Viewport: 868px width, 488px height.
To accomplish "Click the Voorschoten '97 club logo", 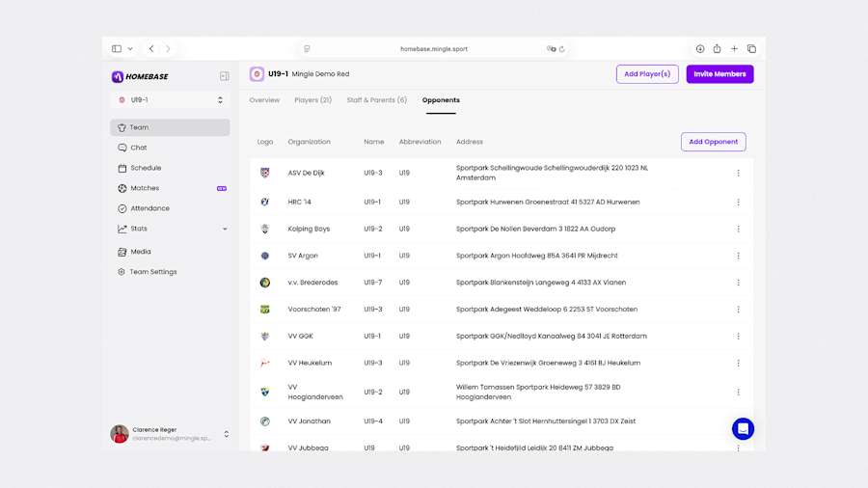I will (x=265, y=310).
